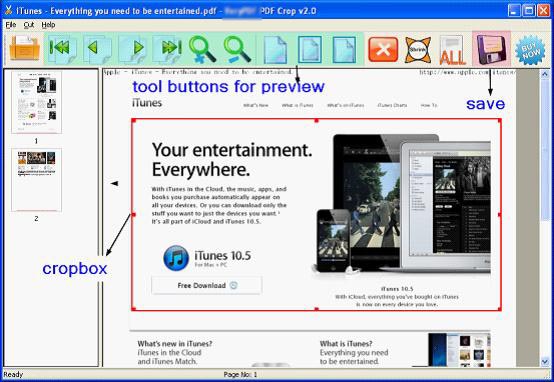Click the crop box right-middle handle
The height and width of the screenshot is (382, 554).
click(x=500, y=214)
